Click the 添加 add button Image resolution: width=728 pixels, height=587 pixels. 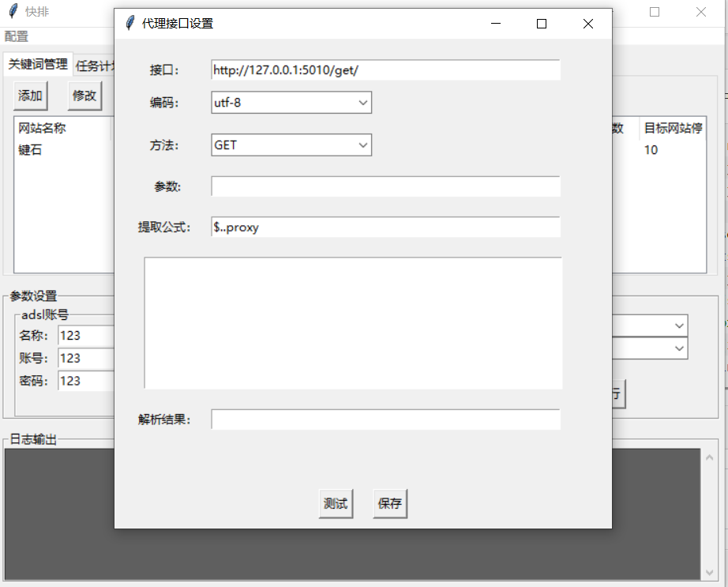pos(30,95)
